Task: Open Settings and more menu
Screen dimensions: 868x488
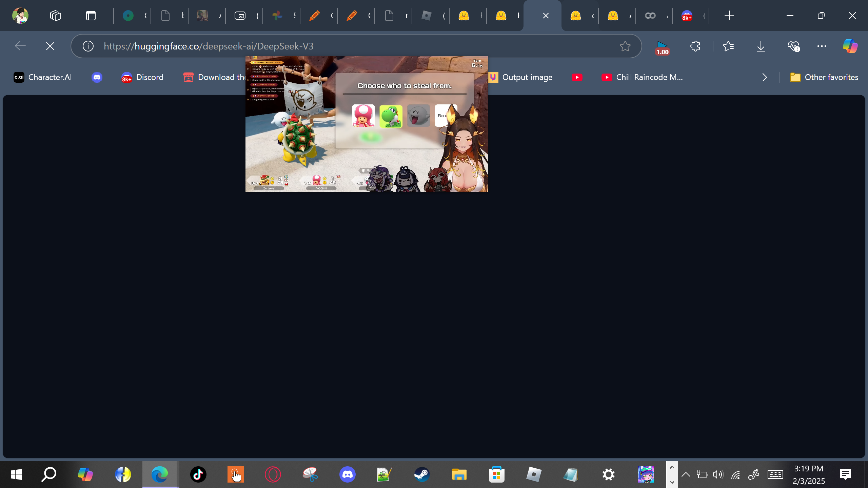Action: pyautogui.click(x=822, y=46)
